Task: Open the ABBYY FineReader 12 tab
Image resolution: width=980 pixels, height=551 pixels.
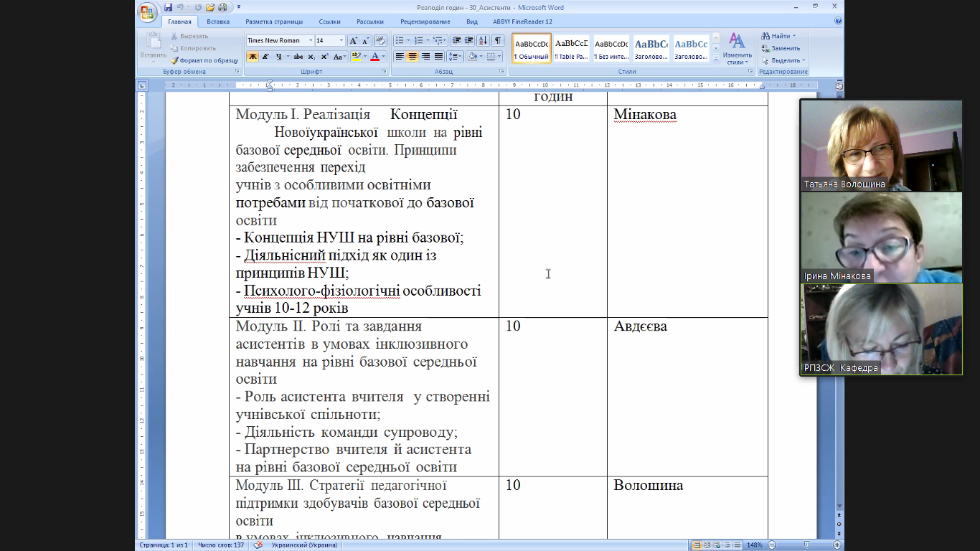Action: point(523,22)
